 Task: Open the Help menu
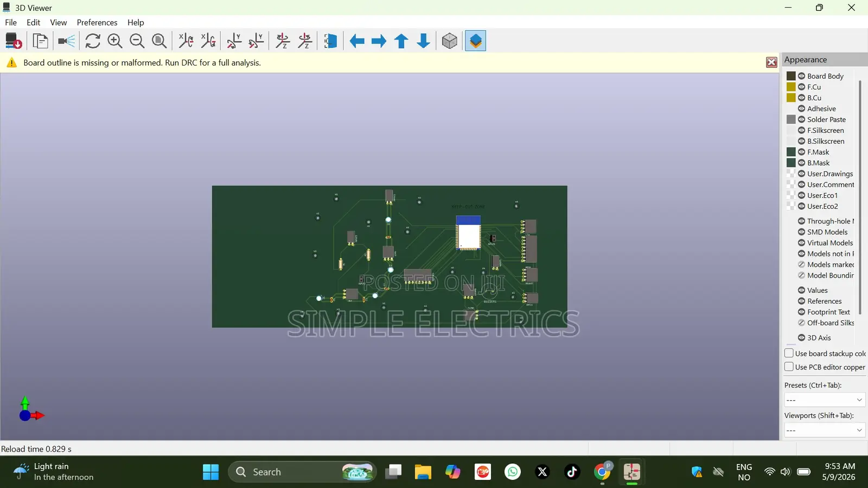136,22
